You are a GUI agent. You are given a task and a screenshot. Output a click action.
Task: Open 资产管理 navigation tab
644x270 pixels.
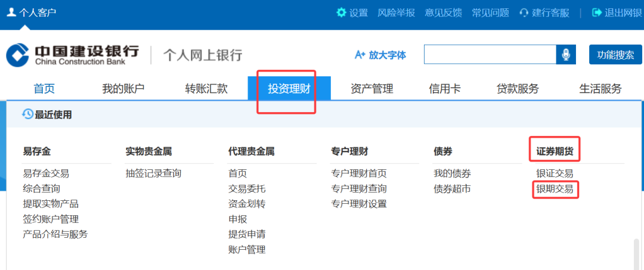pyautogui.click(x=372, y=88)
